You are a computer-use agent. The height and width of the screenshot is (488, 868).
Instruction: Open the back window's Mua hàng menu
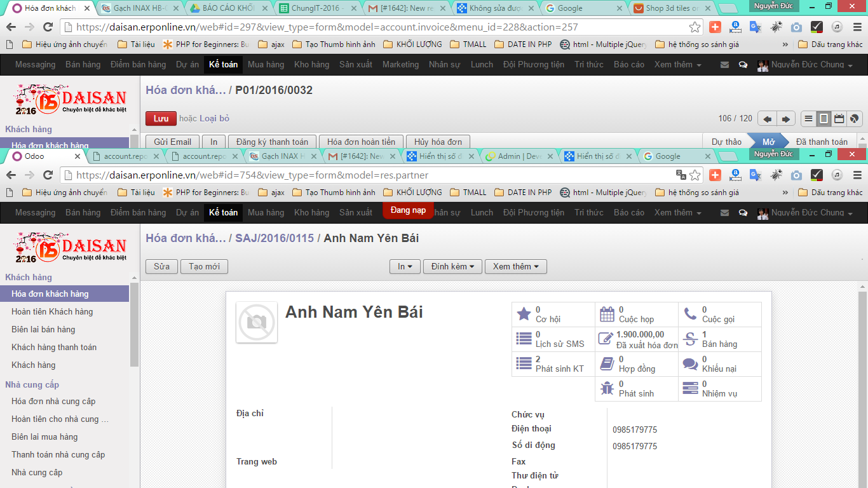(266, 65)
